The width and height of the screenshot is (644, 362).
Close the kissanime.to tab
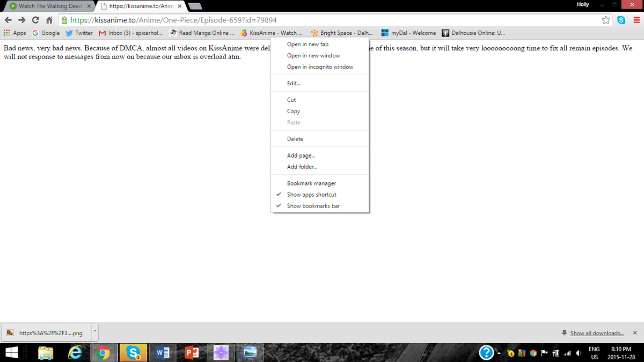(179, 6)
